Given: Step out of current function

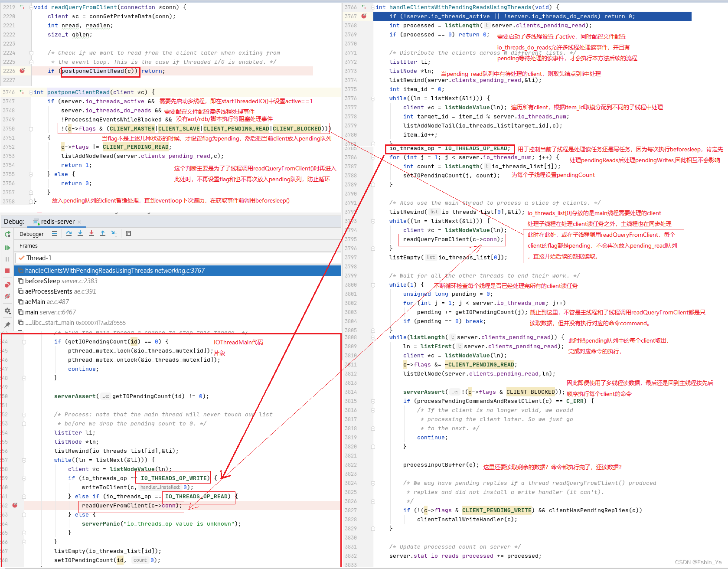Looking at the screenshot, I should tap(103, 233).
